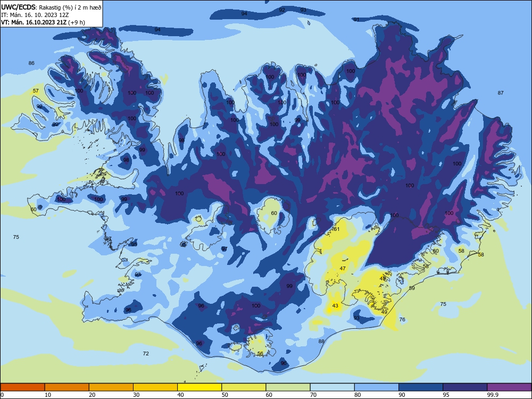Select the '56' value near the south coast
Screen dimensions: 532x399
coord(260,354)
